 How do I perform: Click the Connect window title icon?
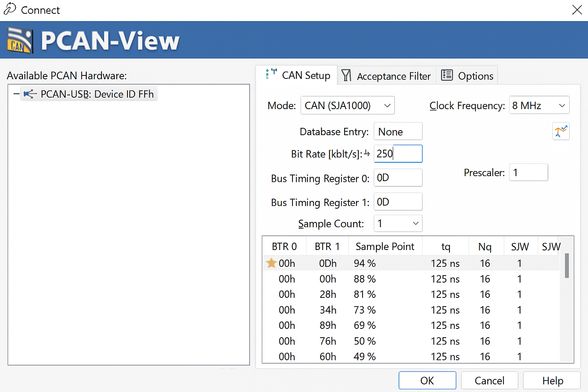(x=10, y=9)
